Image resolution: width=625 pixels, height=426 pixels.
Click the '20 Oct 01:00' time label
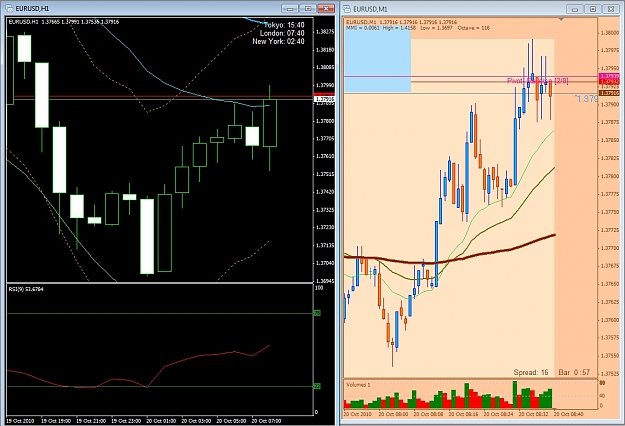point(161,420)
